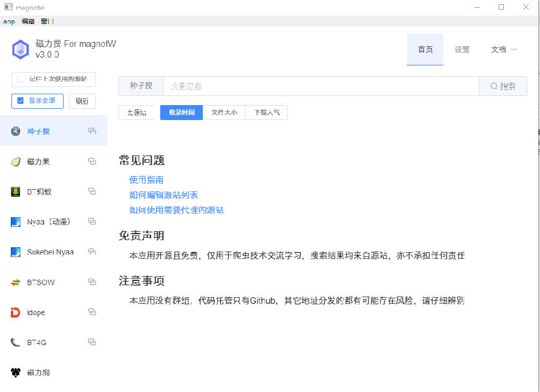This screenshot has height=392, width=540.
Task: Open the 使用指南 link
Action: [x=146, y=180]
